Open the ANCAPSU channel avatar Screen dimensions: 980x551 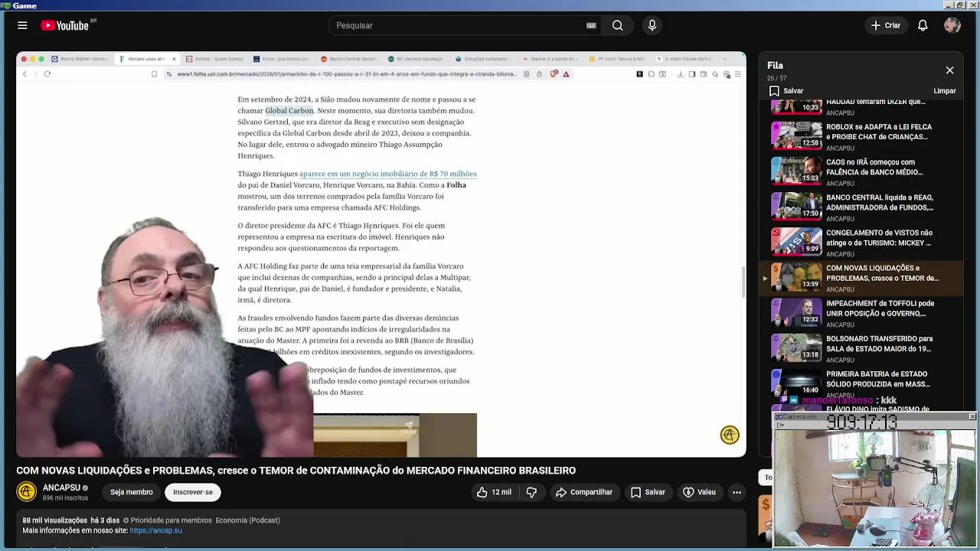tap(26, 491)
